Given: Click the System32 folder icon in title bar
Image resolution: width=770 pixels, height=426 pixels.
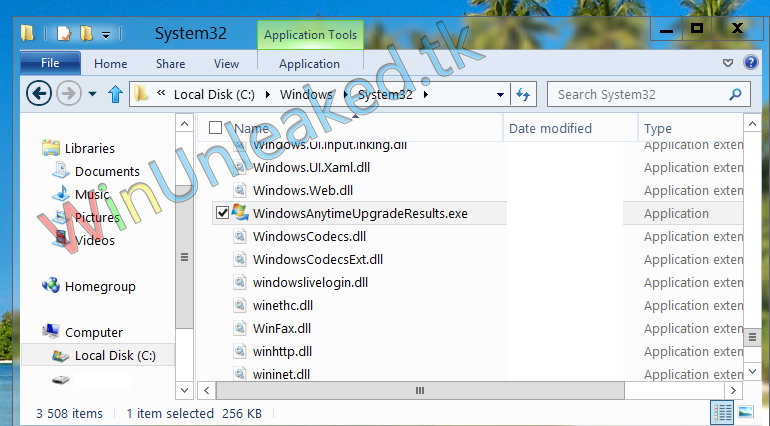Looking at the screenshot, I should click(28, 33).
